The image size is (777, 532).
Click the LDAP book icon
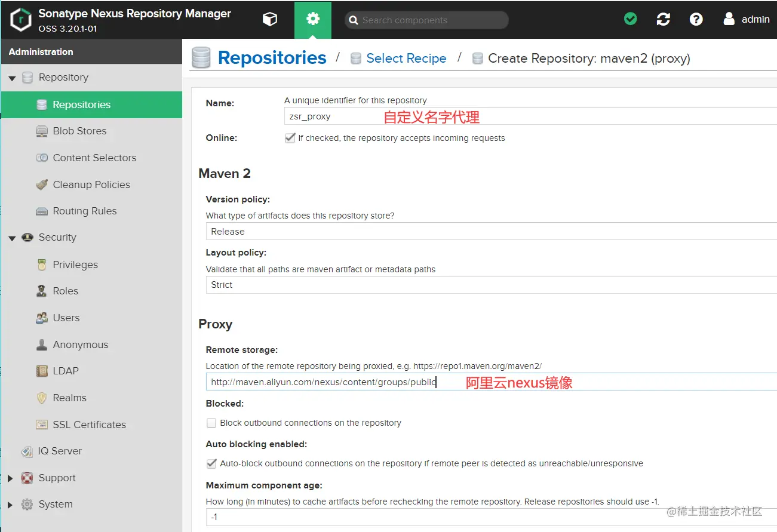point(42,371)
